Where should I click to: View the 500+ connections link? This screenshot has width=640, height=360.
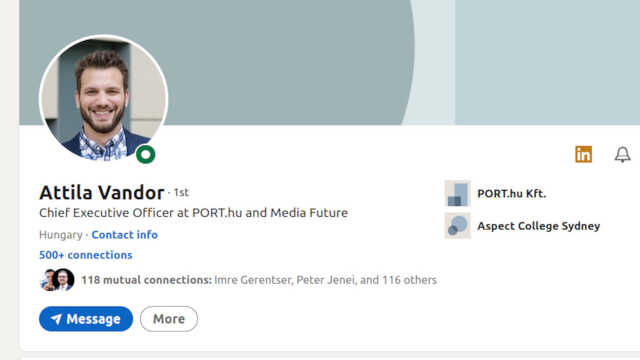(86, 255)
